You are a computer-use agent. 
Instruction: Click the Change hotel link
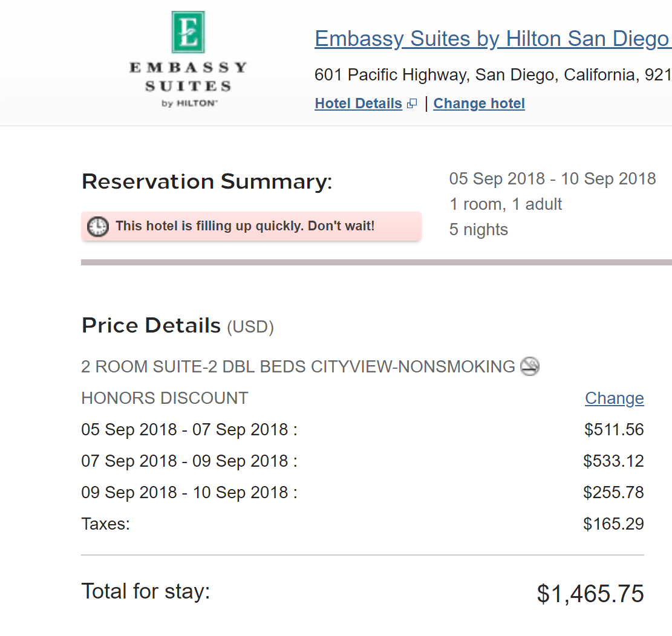click(479, 103)
